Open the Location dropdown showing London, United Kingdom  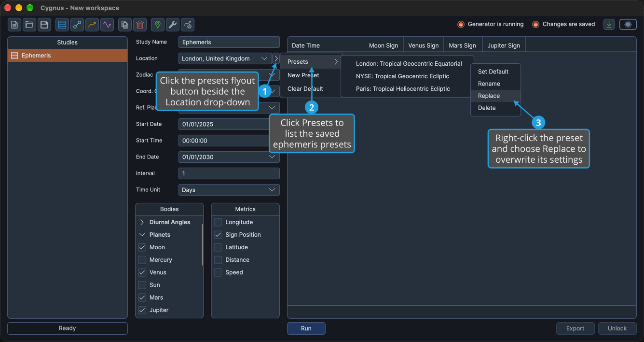(x=225, y=58)
